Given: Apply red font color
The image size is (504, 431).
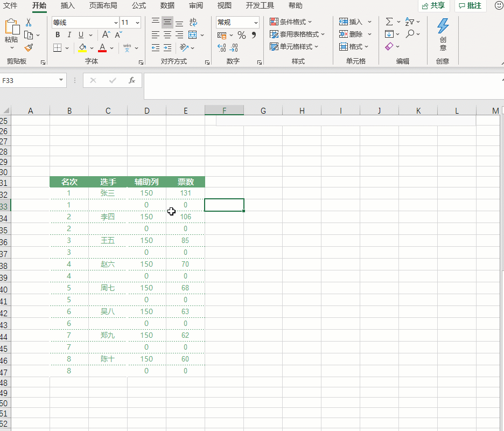Looking at the screenshot, I should click(102, 48).
